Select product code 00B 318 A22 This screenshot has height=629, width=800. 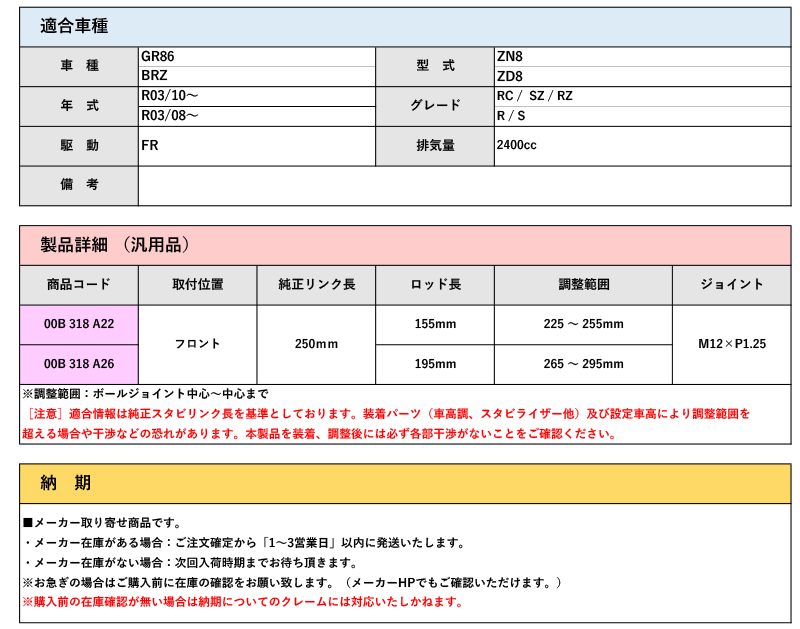click(79, 324)
